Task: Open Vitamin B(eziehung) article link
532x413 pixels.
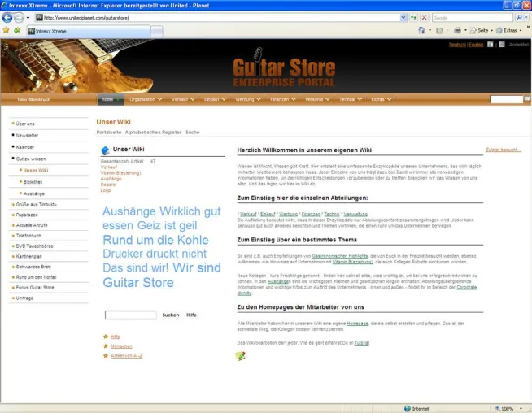Action: tap(120, 173)
